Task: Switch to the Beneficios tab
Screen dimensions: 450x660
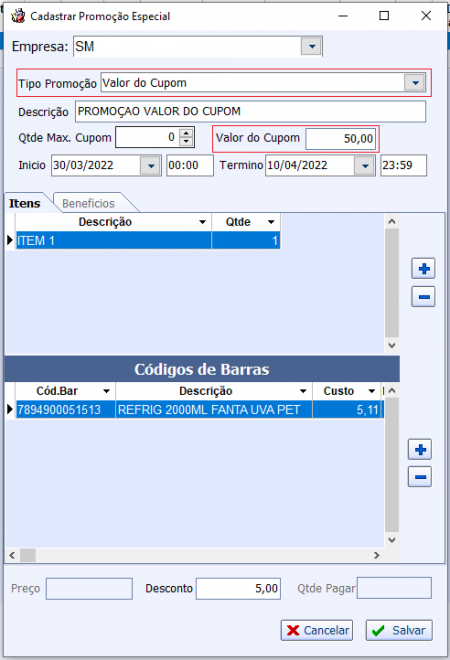Action: [x=88, y=203]
